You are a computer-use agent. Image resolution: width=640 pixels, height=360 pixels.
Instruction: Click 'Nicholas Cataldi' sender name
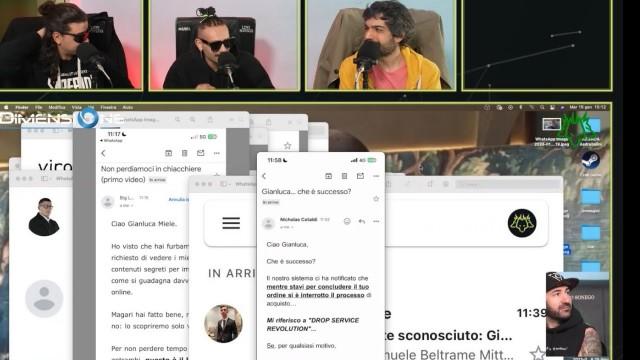pyautogui.click(x=298, y=220)
